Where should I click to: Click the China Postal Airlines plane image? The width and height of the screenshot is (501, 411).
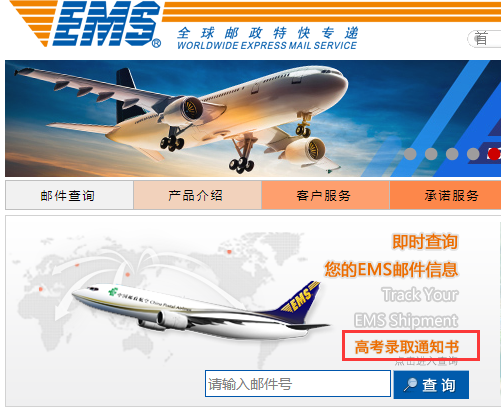[x=200, y=310]
